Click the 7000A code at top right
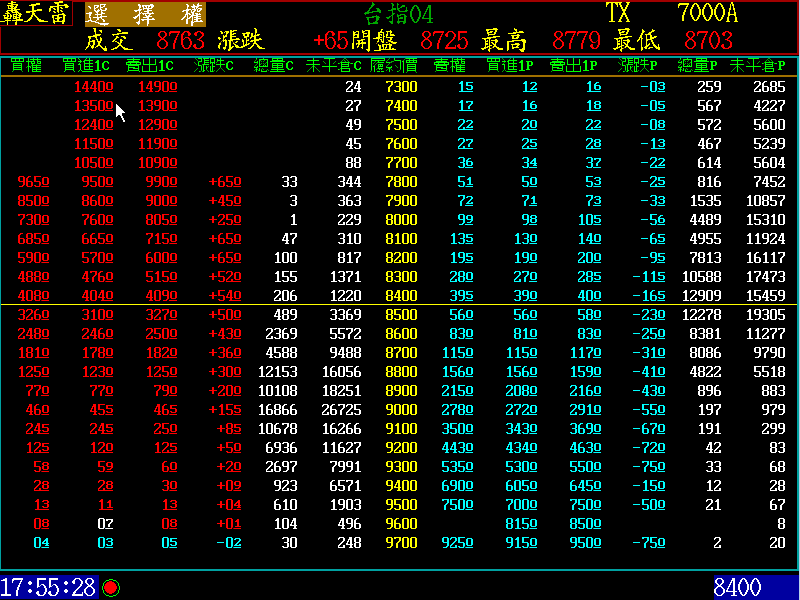The image size is (800, 600). (x=707, y=14)
